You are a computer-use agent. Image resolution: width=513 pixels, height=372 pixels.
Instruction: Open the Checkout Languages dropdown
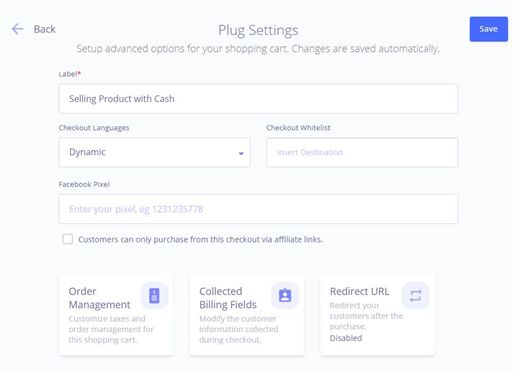click(x=154, y=152)
